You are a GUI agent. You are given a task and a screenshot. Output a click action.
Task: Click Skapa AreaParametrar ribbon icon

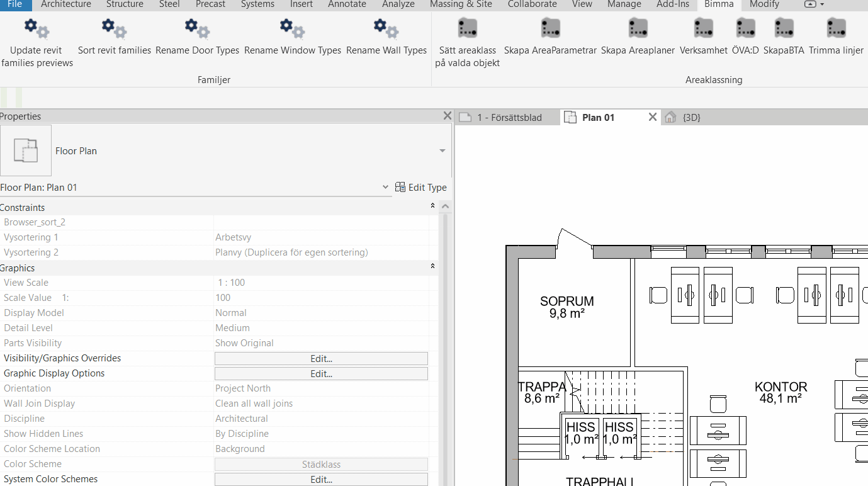pos(550,29)
